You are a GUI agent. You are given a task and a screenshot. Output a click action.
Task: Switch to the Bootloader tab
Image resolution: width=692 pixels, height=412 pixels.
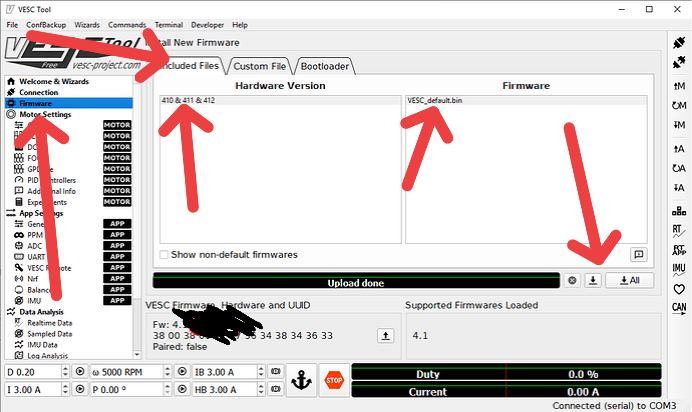[324, 66]
